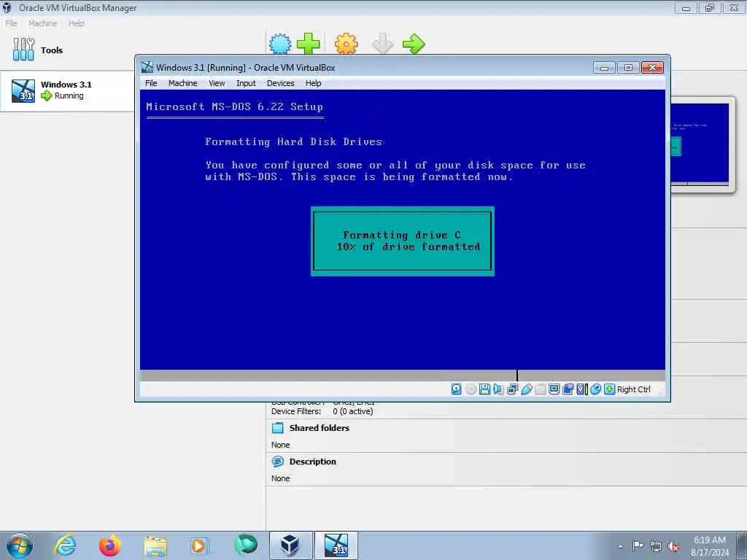Click the greyed optical disc status icon

pyautogui.click(x=471, y=389)
